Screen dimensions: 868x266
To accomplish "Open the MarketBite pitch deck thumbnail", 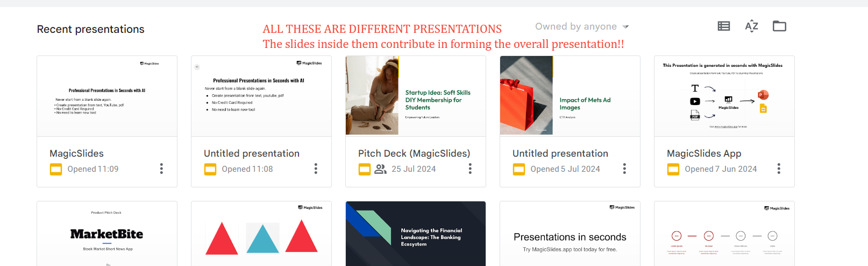I will 107,234.
